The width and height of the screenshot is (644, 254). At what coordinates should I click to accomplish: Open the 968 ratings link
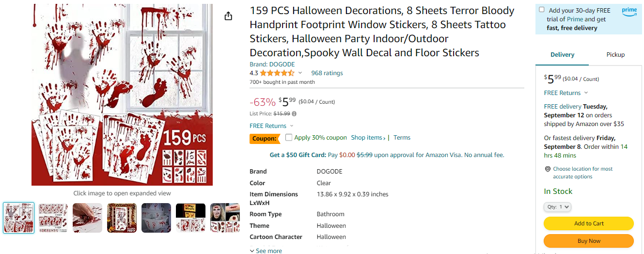pos(327,73)
